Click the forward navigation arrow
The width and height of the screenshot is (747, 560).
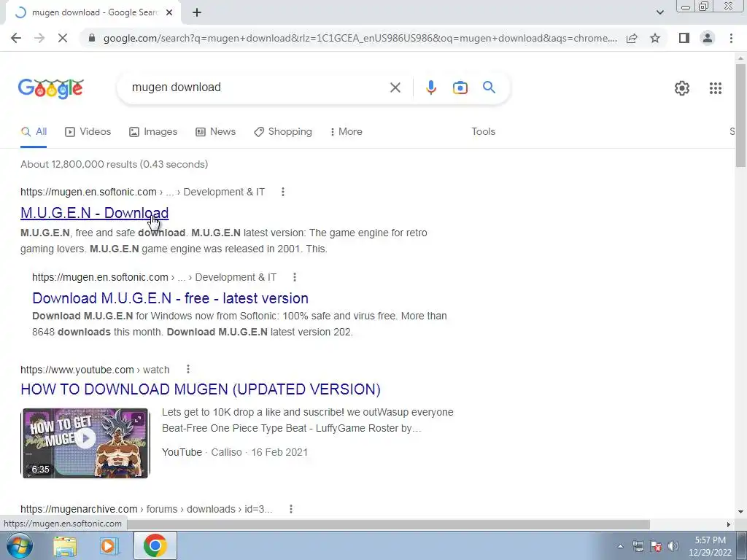coord(39,38)
